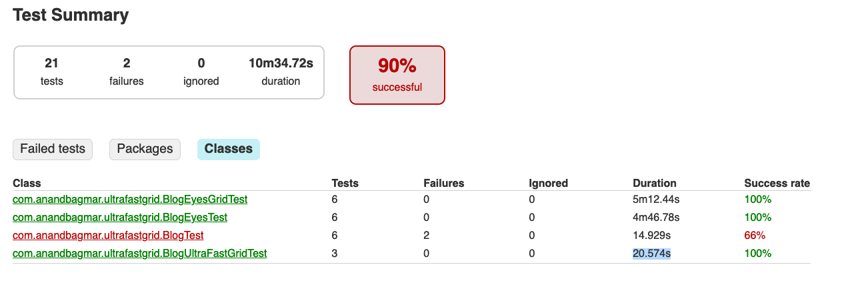Switch to the Failed tests tab
868x293 pixels.
tap(53, 149)
